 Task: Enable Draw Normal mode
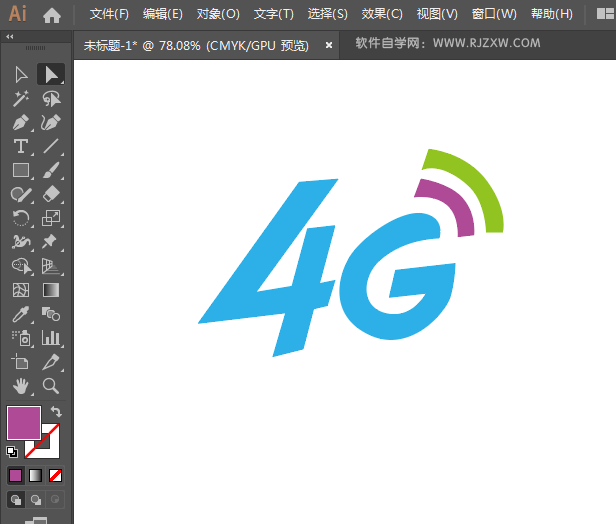point(16,500)
